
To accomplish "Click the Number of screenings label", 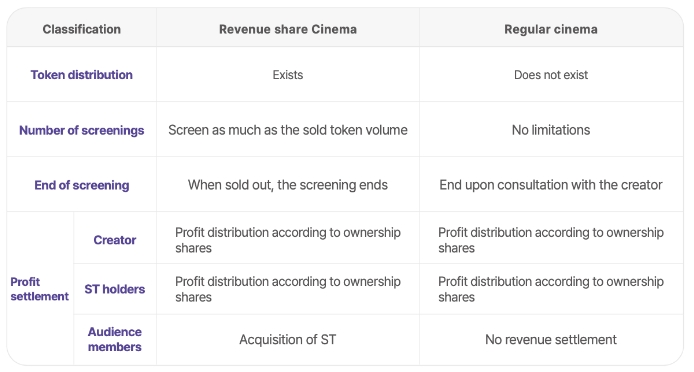I will (x=81, y=130).
